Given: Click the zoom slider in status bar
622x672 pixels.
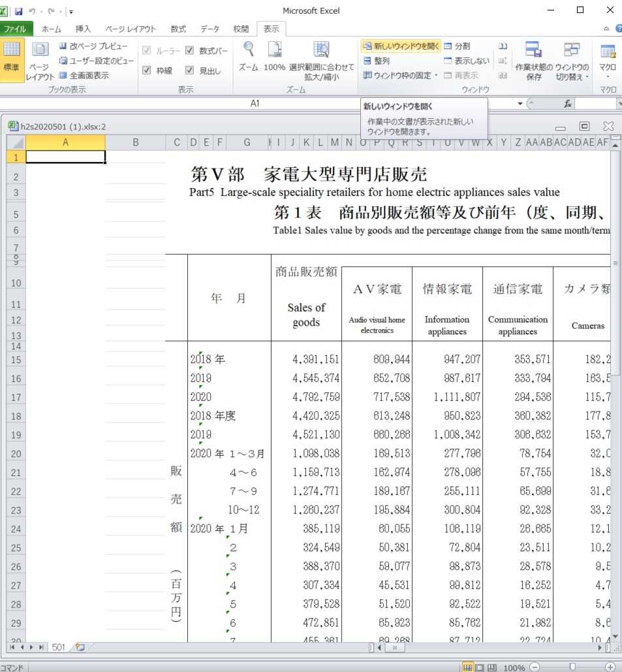Looking at the screenshot, I should pyautogui.click(x=572, y=667).
